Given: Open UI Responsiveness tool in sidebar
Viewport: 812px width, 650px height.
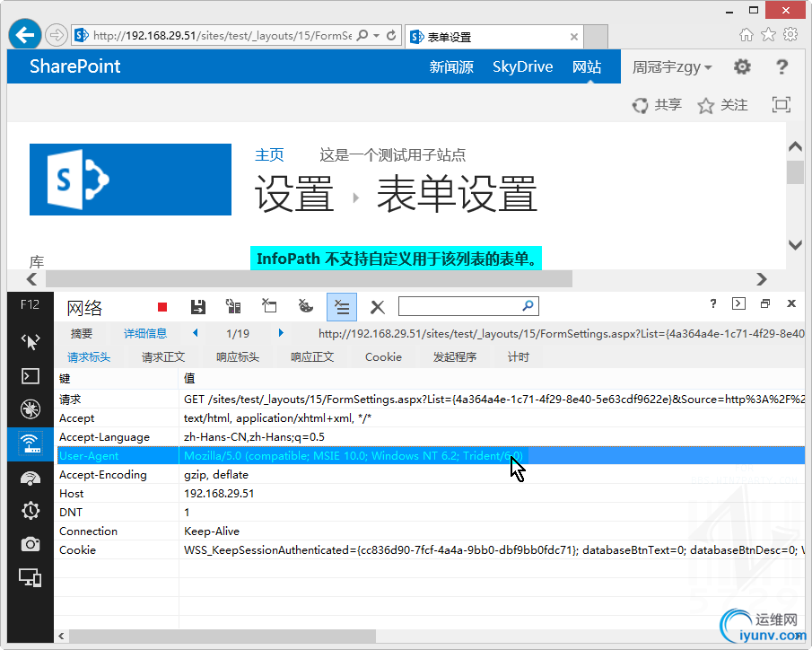Looking at the screenshot, I should pyautogui.click(x=30, y=478).
